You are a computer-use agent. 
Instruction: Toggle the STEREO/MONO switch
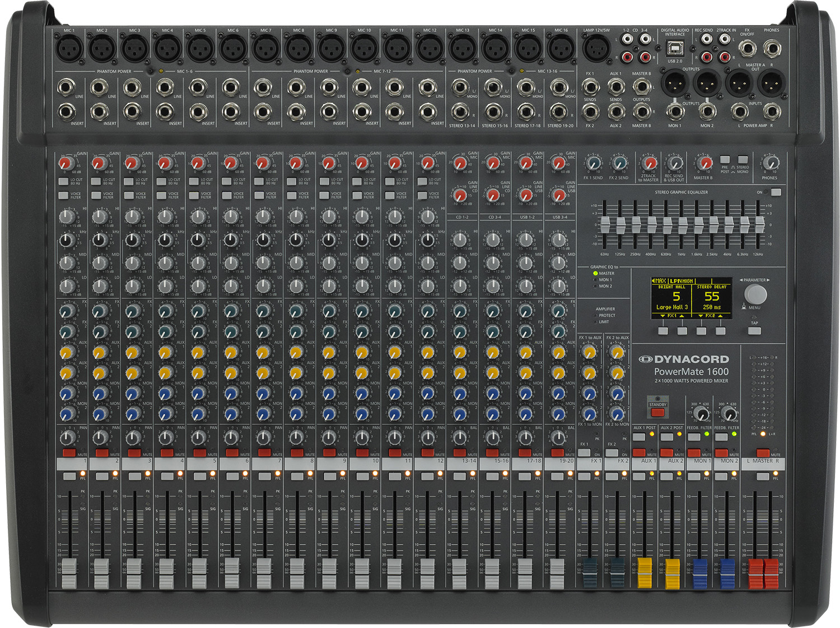743,160
